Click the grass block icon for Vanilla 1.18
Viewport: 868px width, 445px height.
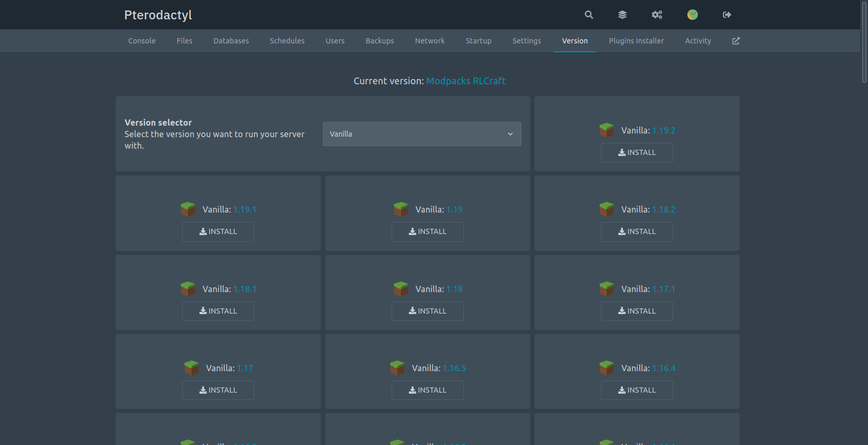click(401, 289)
